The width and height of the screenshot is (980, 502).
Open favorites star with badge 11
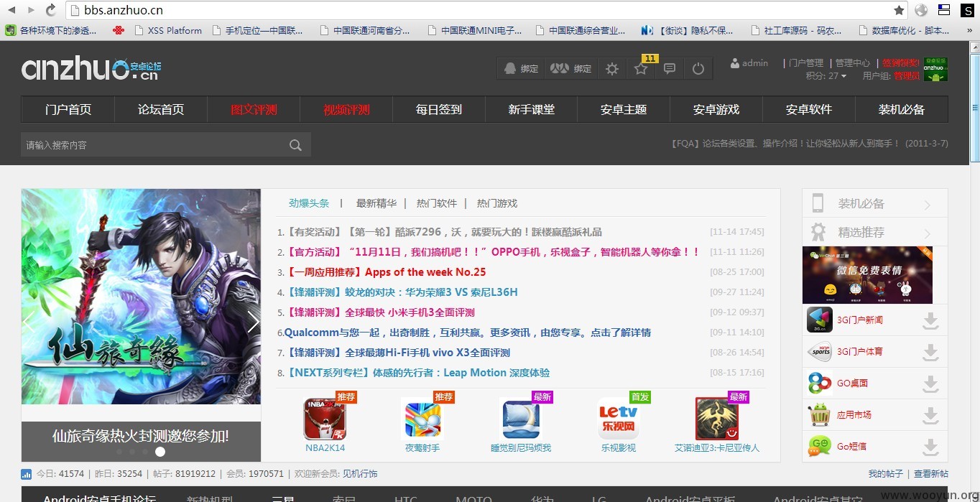641,68
